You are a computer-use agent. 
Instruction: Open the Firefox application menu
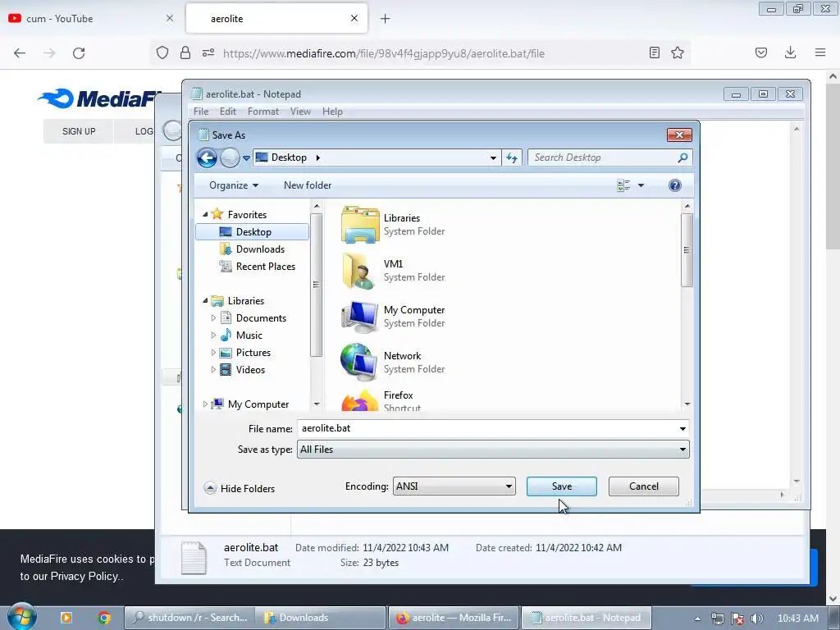820,52
